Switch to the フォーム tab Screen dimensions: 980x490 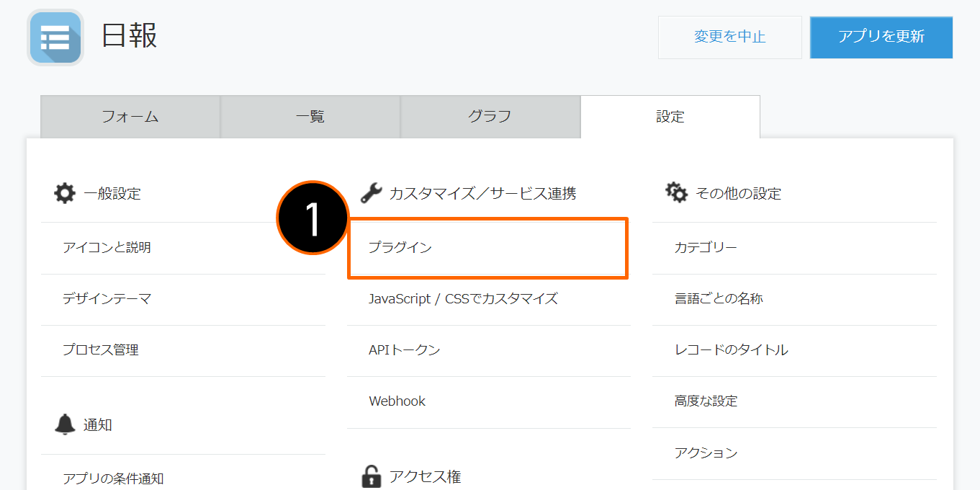pos(130,117)
